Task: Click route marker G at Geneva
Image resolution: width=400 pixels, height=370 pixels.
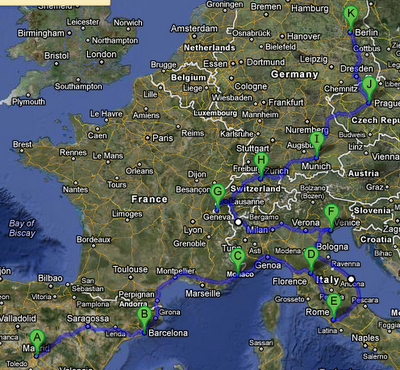Action: 218,196
